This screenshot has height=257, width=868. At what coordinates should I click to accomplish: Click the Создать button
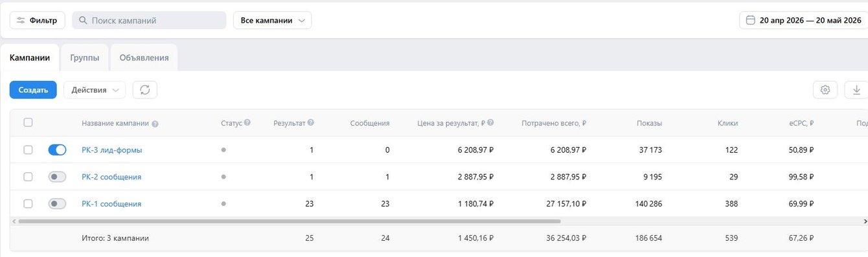coord(33,90)
